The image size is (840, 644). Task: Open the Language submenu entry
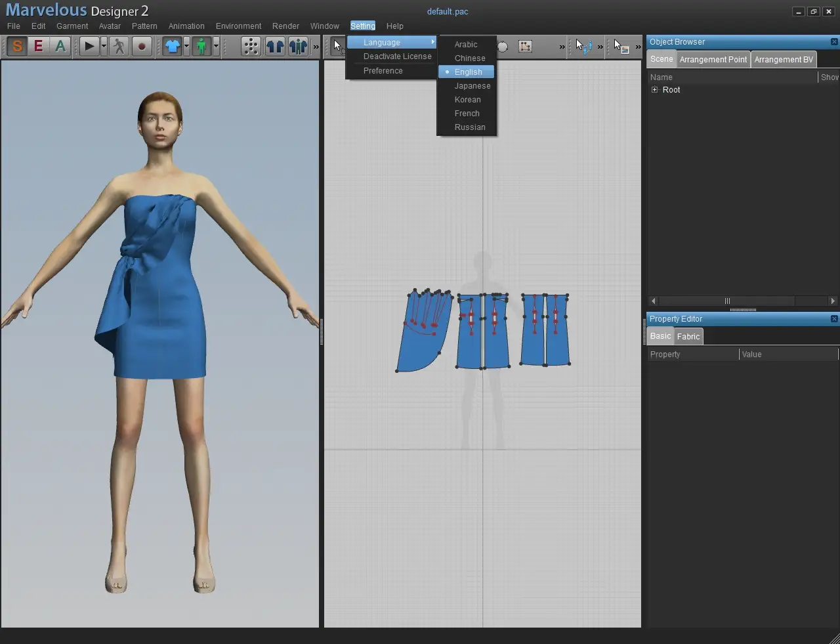[392, 42]
